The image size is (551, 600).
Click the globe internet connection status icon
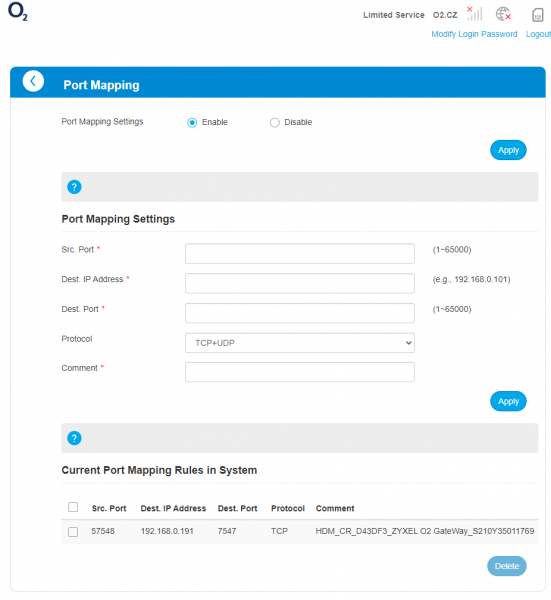[x=503, y=14]
